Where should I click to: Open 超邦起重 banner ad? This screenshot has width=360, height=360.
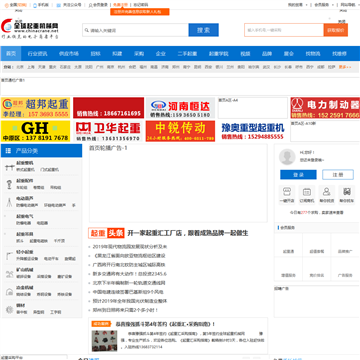coord(35,108)
